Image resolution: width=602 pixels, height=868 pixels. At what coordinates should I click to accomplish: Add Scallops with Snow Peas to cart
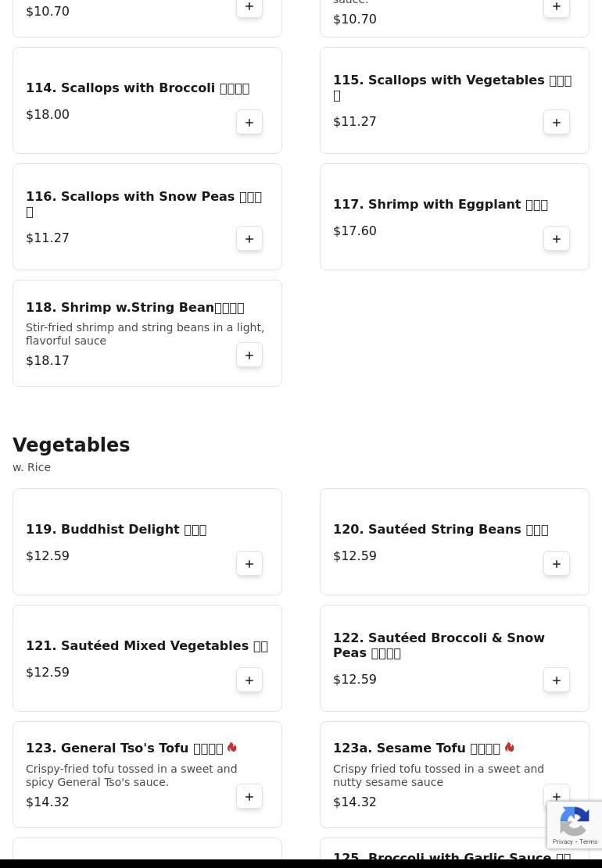coord(249,239)
